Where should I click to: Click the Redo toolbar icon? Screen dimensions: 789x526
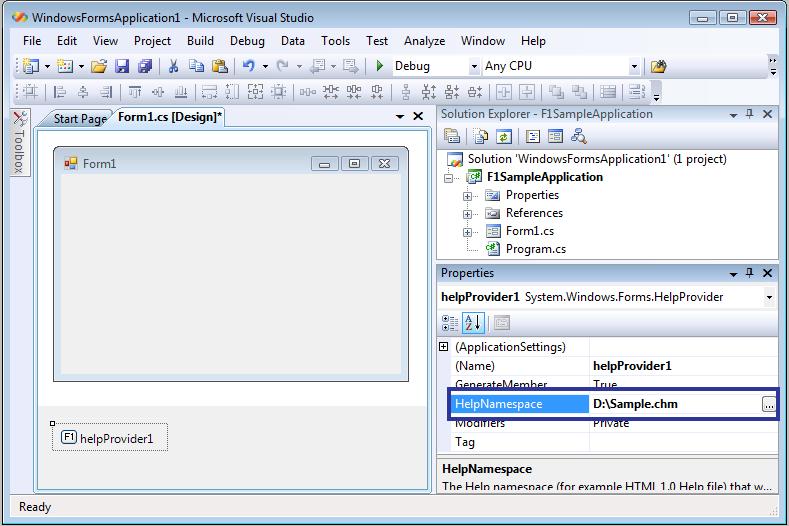point(283,66)
